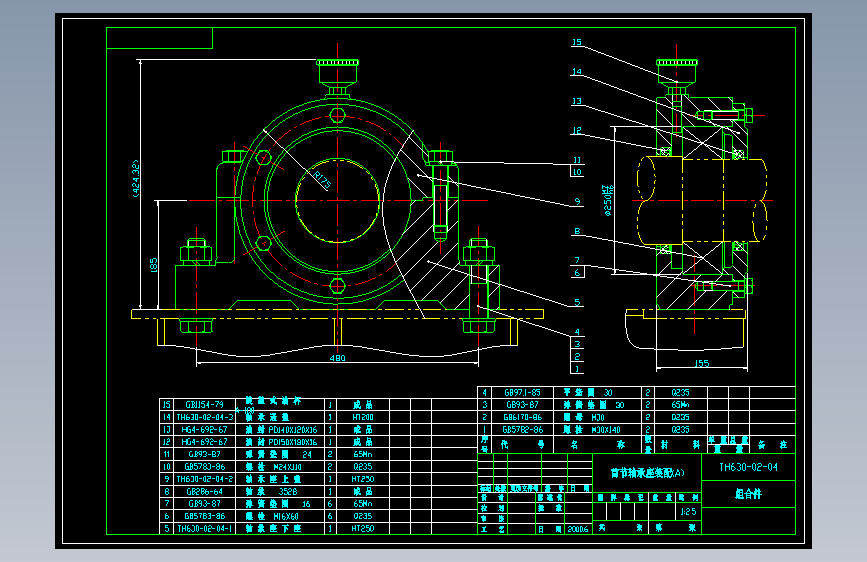Select the 65Mn material cell in row 11

tap(363, 454)
